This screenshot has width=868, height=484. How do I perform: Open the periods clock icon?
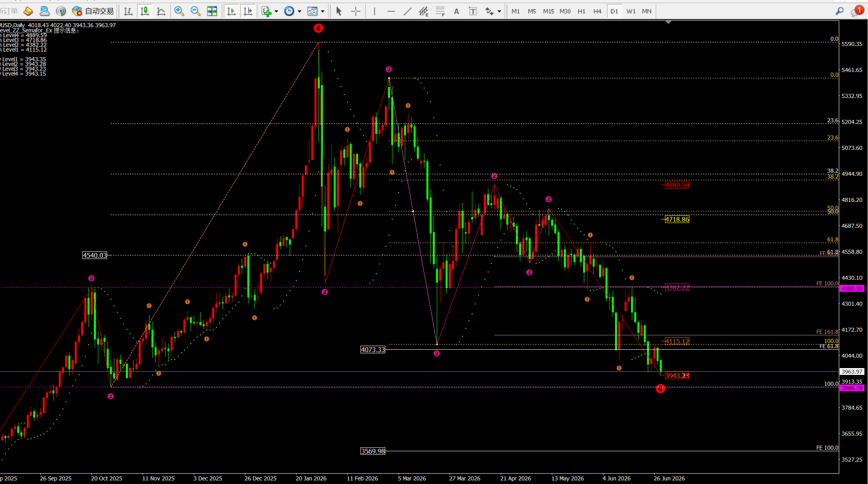tap(289, 11)
